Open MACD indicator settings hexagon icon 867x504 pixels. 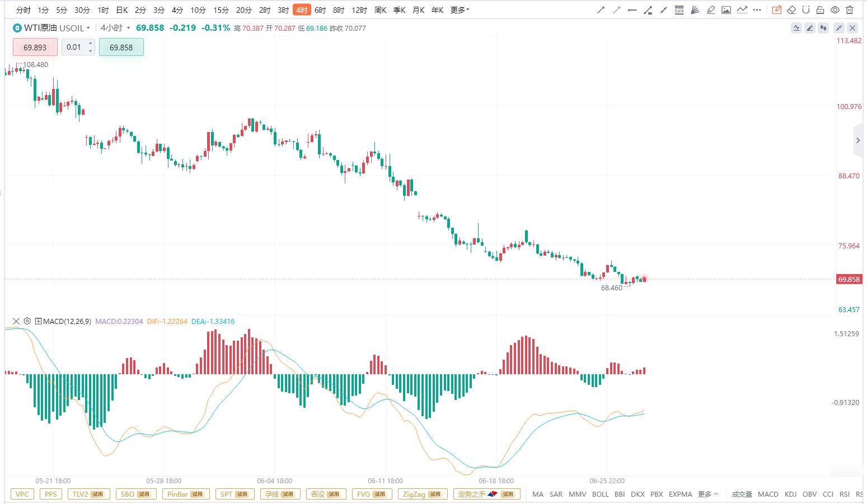pos(27,321)
